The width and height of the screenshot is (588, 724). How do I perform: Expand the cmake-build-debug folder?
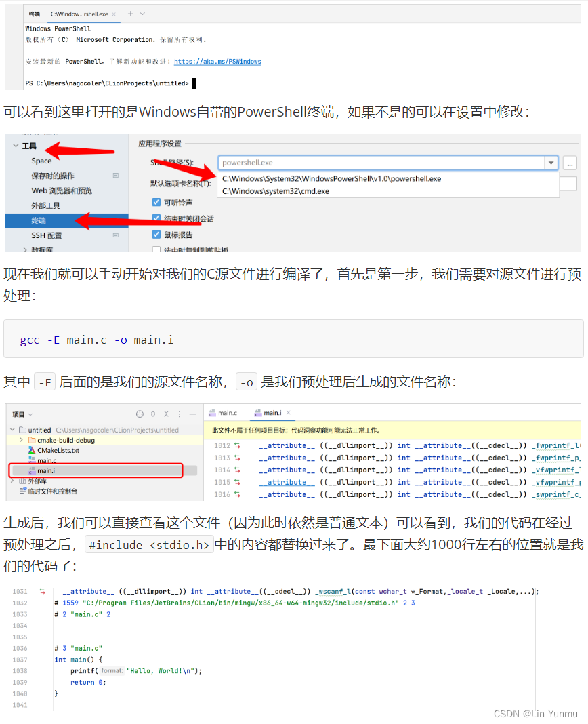point(21,440)
